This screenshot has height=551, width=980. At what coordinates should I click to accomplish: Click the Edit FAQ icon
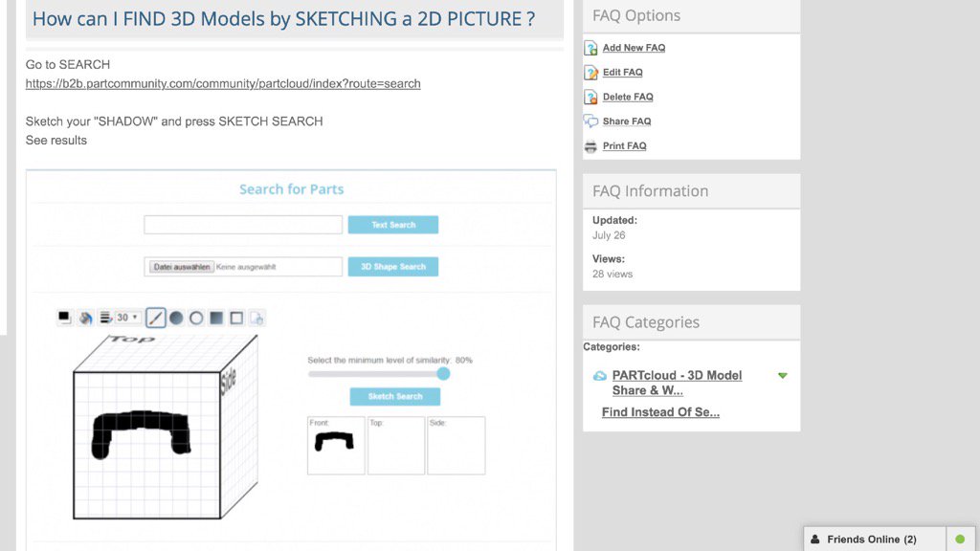coord(590,73)
